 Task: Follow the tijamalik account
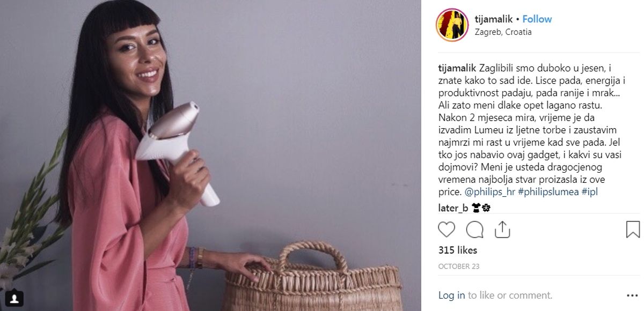pyautogui.click(x=537, y=19)
